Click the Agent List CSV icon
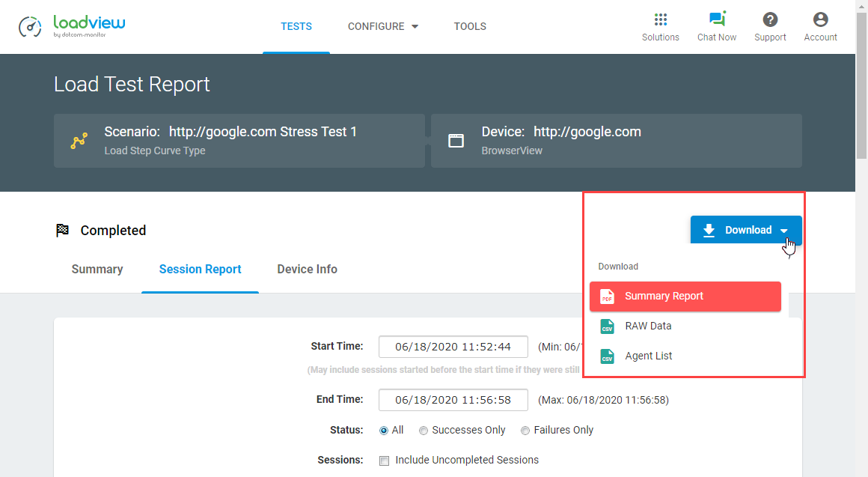868x477 pixels. pos(608,356)
